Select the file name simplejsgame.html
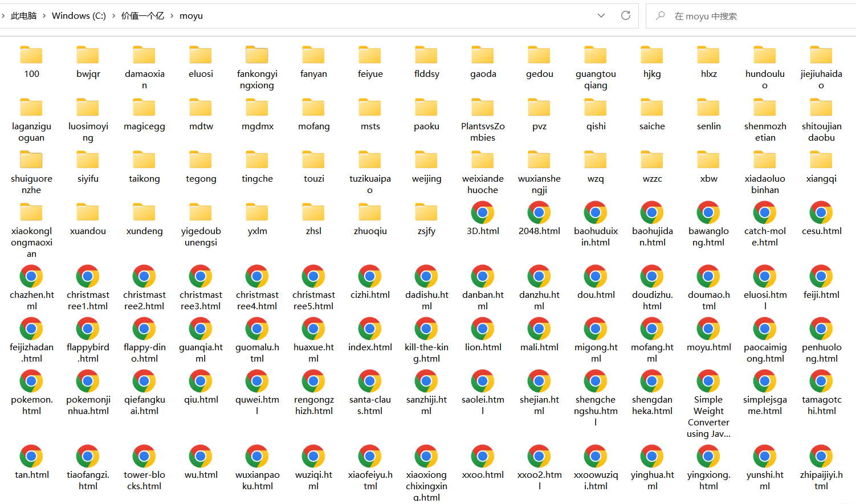 [765, 405]
